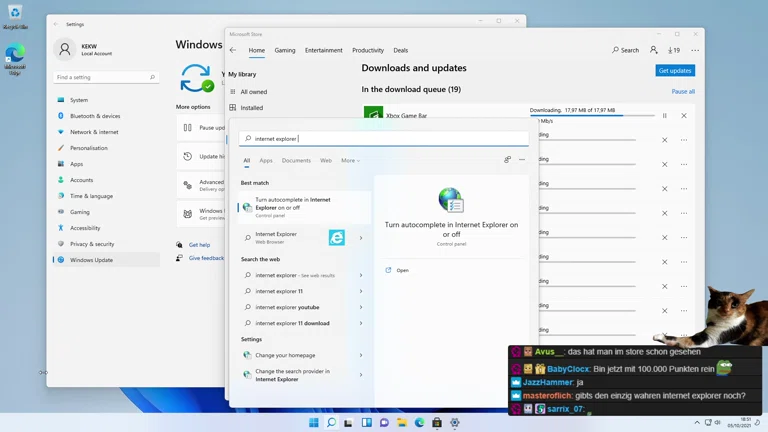The image size is (768, 432).
Task: Open search panel options ellipsis
Action: click(x=522, y=160)
